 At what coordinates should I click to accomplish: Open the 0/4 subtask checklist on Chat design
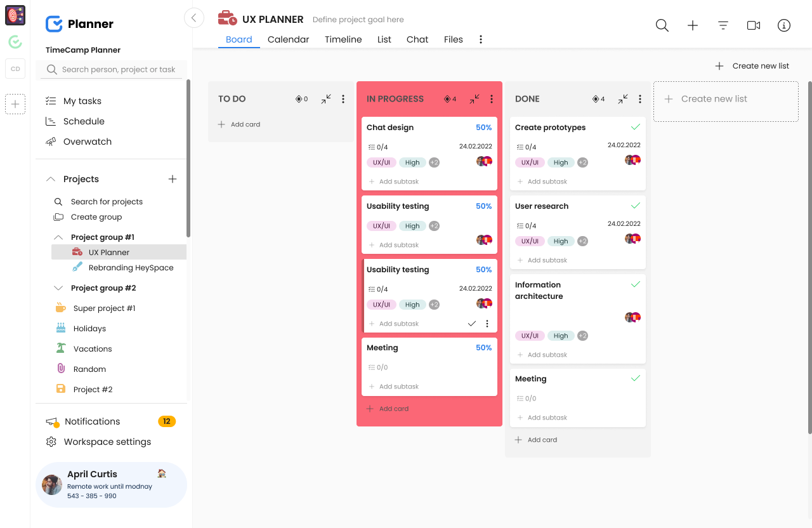pyautogui.click(x=378, y=147)
